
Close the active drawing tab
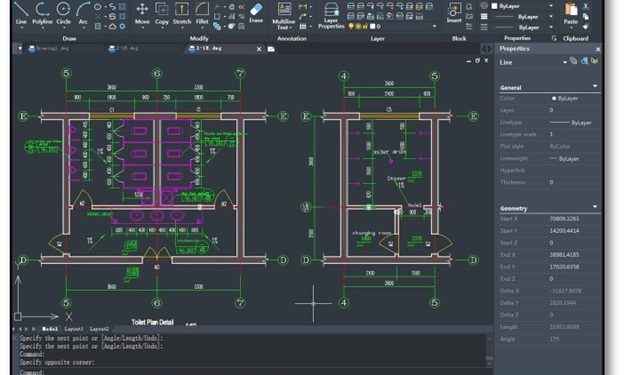tap(259, 49)
